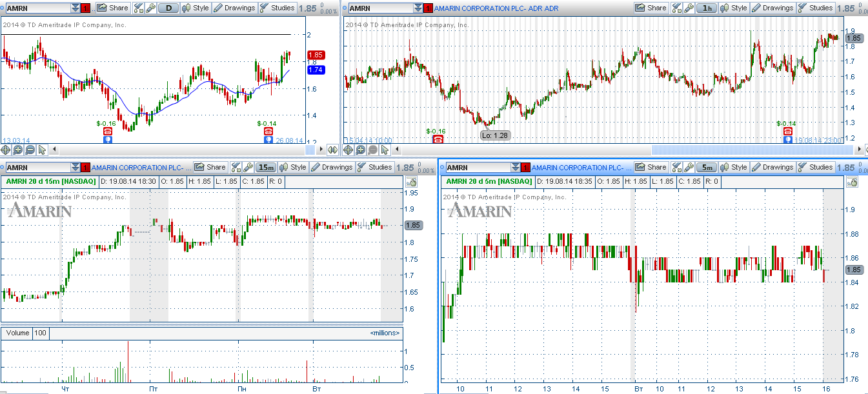This screenshot has width=868, height=394.
Task: Zoom out on the daily chart
Action: (x=30, y=150)
